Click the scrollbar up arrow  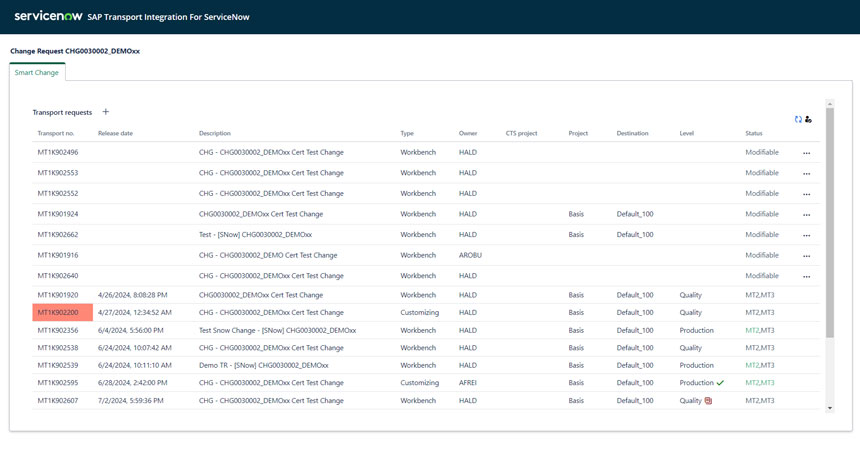pyautogui.click(x=830, y=104)
